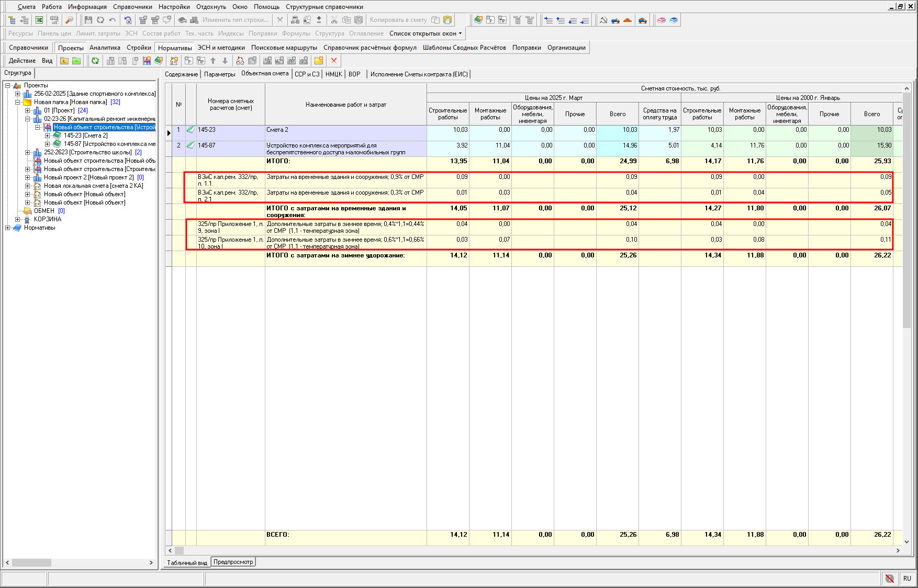The width and height of the screenshot is (918, 588).
Task: Click the PDF export icon
Action: tap(54, 20)
